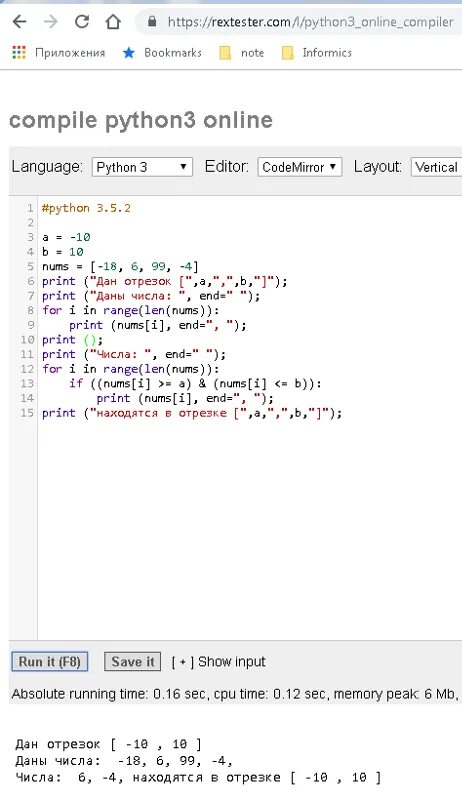
Task: Click the Run it (F8) button
Action: (50, 662)
